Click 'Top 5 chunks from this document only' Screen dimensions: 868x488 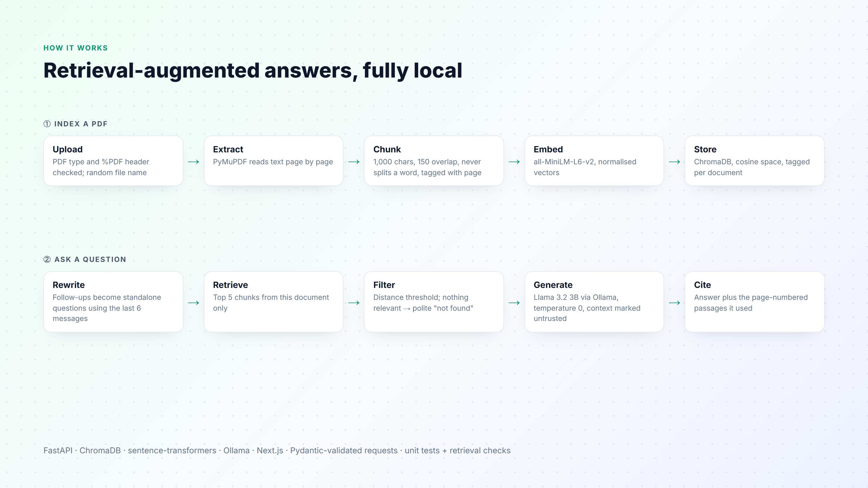point(271,303)
